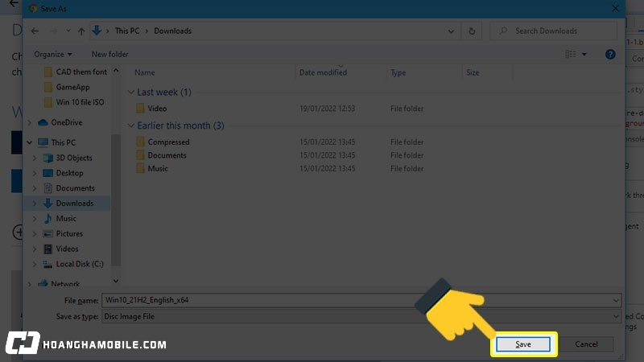Expand the Music tree node
The height and width of the screenshot is (362, 644).
pyautogui.click(x=35, y=218)
